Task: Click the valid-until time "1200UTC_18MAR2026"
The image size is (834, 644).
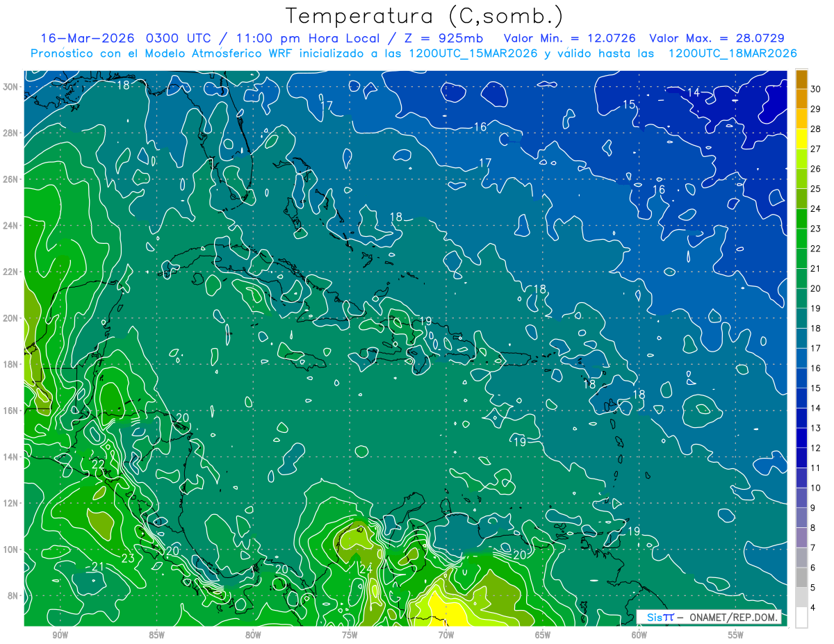Action: (732, 53)
